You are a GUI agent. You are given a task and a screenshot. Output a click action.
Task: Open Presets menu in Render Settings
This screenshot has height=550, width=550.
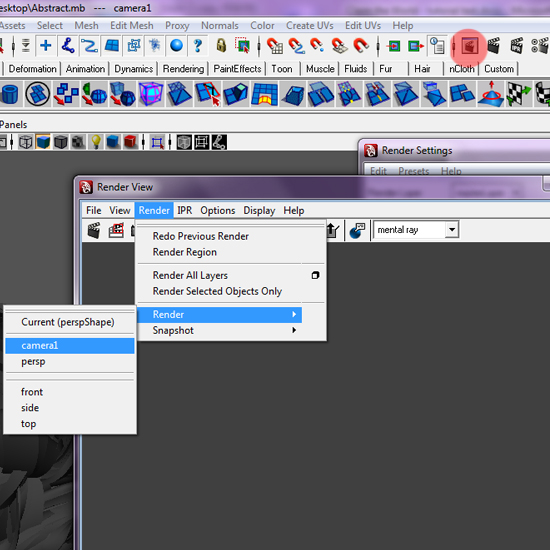click(414, 171)
